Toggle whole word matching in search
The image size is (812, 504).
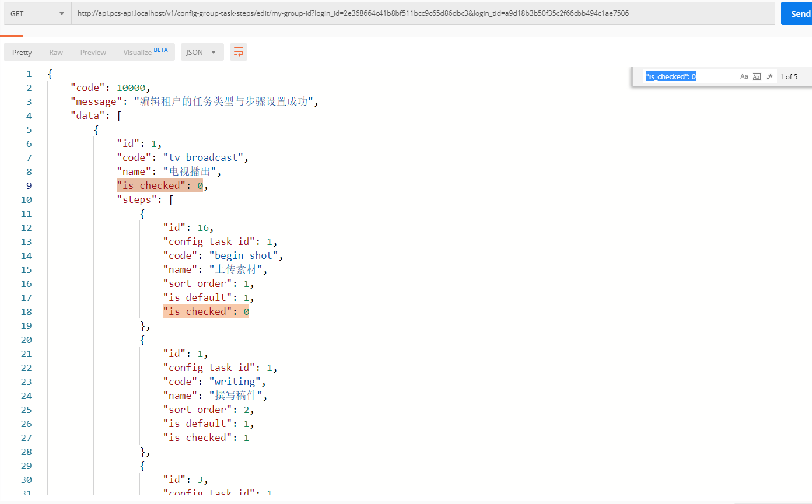coord(757,76)
